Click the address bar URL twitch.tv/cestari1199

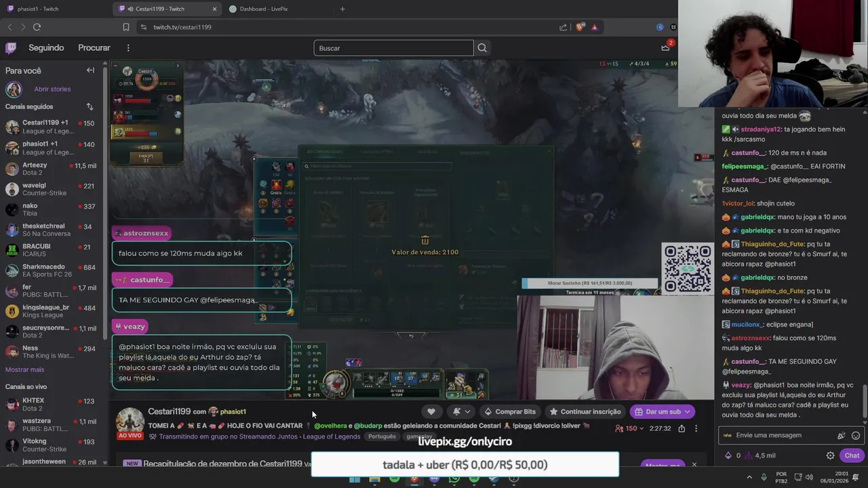[x=182, y=27]
